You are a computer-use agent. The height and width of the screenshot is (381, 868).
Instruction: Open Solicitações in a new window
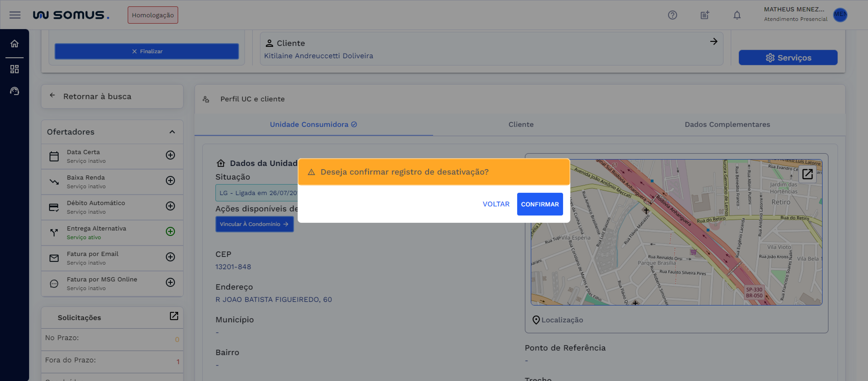[x=174, y=316]
